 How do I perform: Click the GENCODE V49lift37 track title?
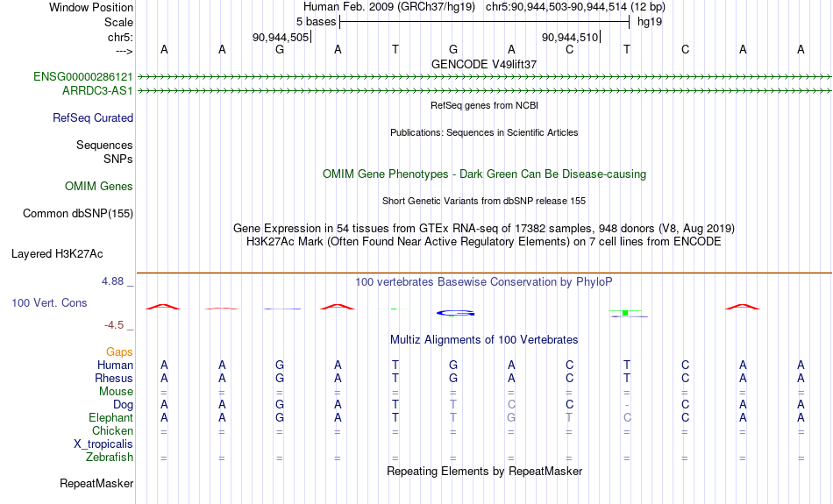(x=484, y=64)
